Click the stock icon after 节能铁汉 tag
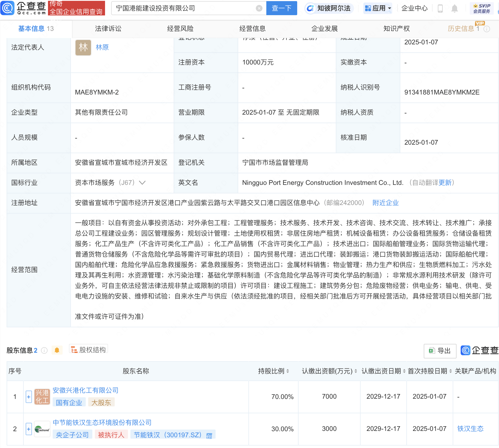499x448 pixels. tap(209, 436)
